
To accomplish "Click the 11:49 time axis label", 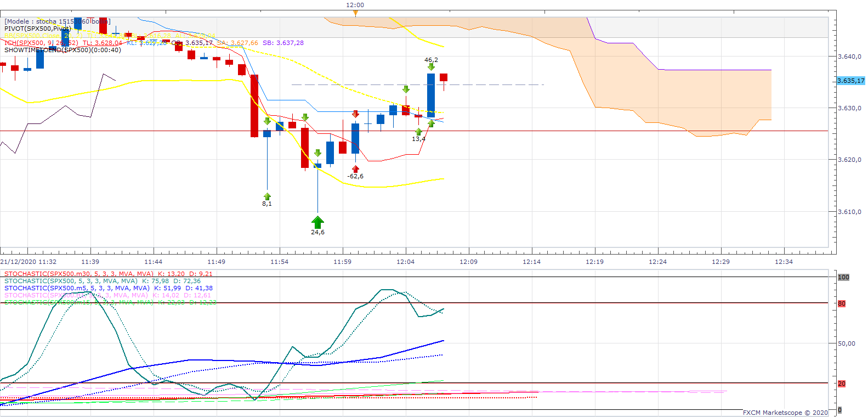I will (x=217, y=262).
